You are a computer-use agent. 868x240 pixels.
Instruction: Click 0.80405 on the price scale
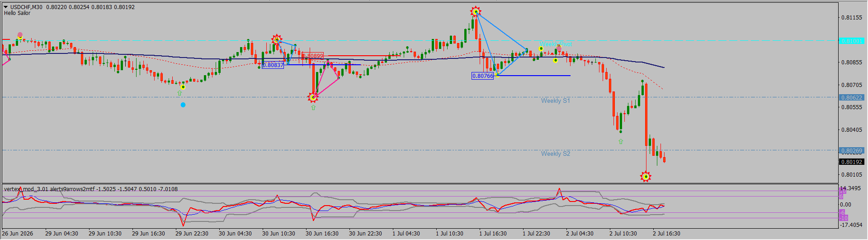(x=852, y=130)
